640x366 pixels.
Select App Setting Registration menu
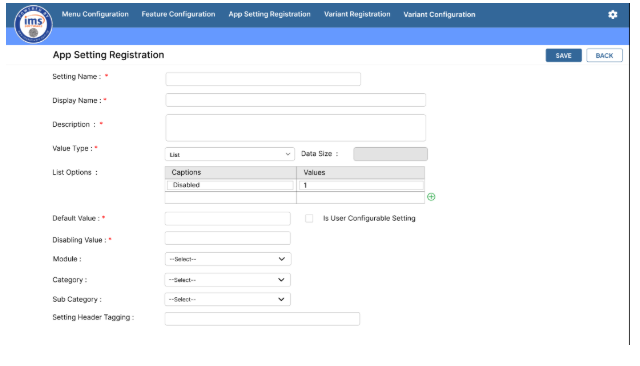(x=269, y=14)
